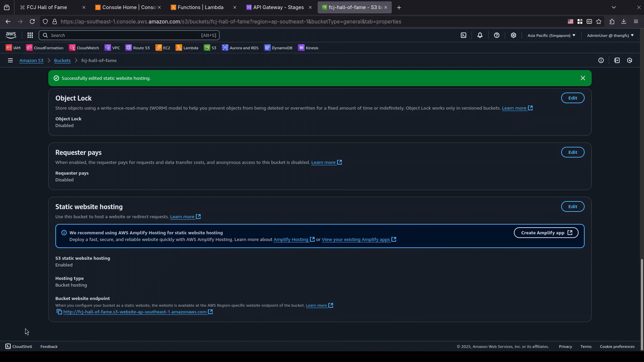This screenshot has height=362, width=644.
Task: Open EC2 service shortcut
Action: (x=163, y=48)
